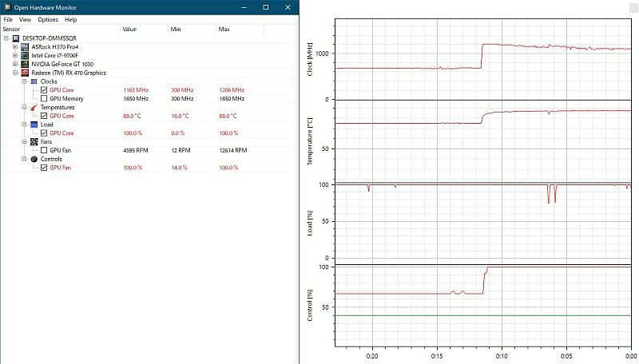
Task: Check the GPU Memory clock checkbox
Action: tap(44, 98)
